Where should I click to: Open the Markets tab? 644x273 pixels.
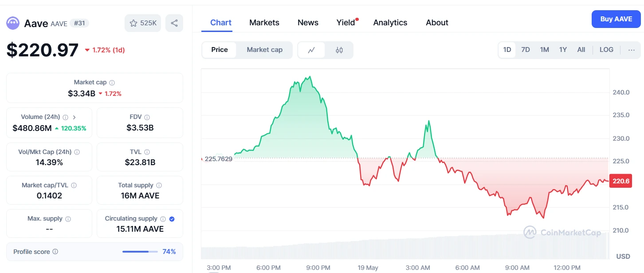(x=264, y=23)
